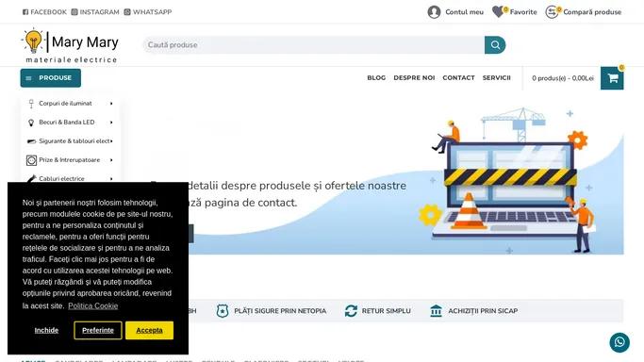Screen dimensions: 644x362
Task: Focus the Caută produse search field
Action: click(x=314, y=44)
